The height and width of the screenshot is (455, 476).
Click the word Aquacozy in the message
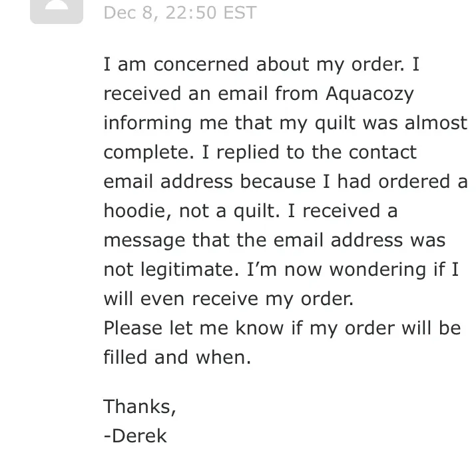(x=369, y=94)
